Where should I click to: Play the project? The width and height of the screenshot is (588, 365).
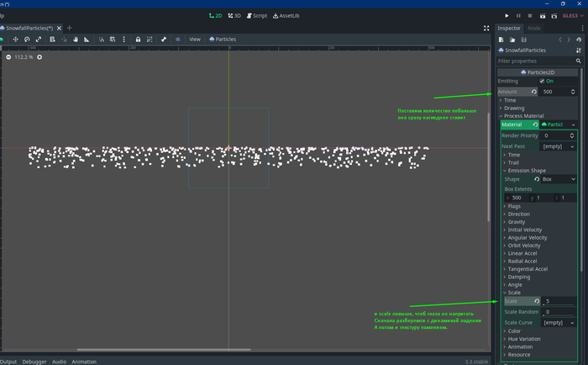point(507,15)
